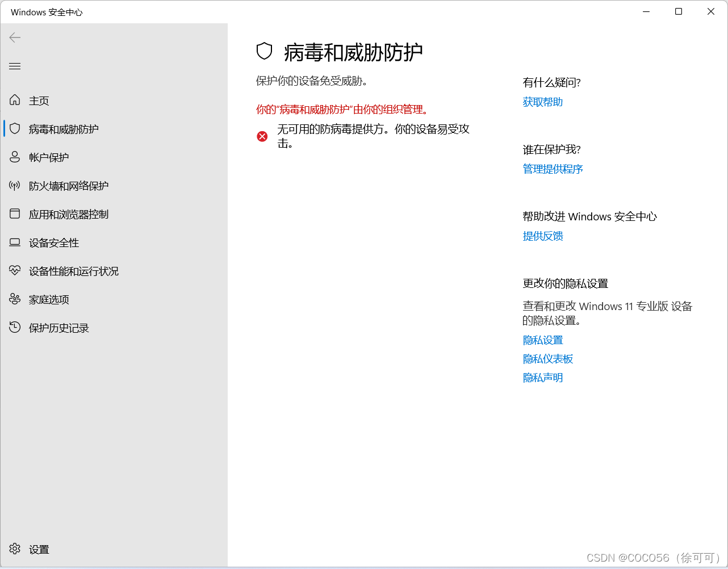Open 防火墙和网络保护 page
This screenshot has height=569, width=728.
69,186
